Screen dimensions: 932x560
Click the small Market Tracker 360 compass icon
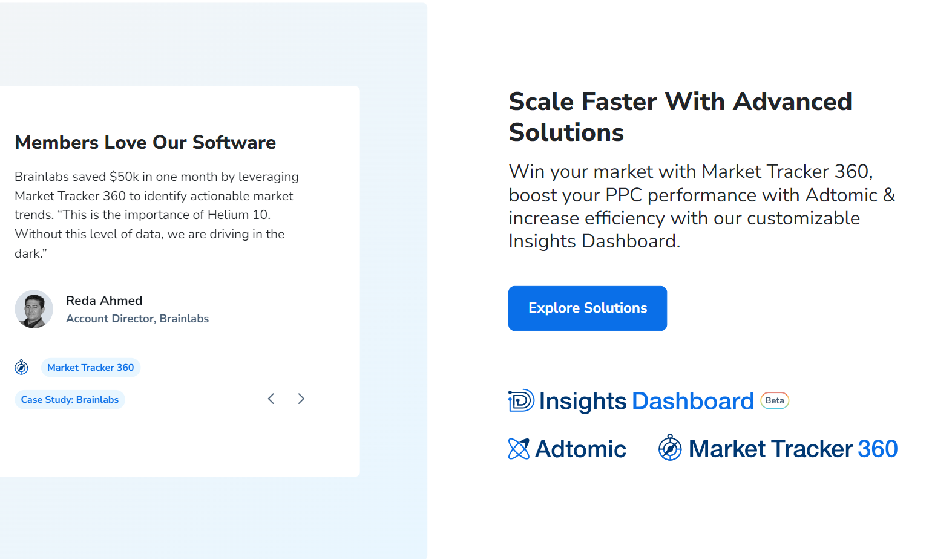click(x=21, y=367)
